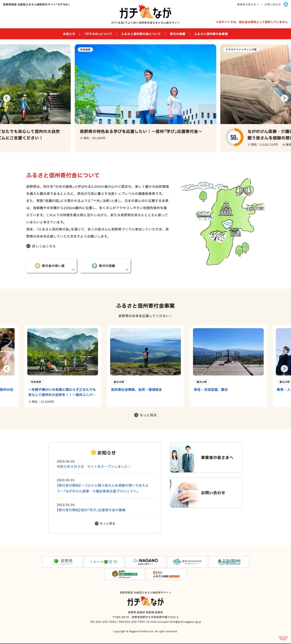Click 50% crowdfunding progress ring
Image resolution: width=291 pixels, height=644 pixels.
tap(234, 137)
